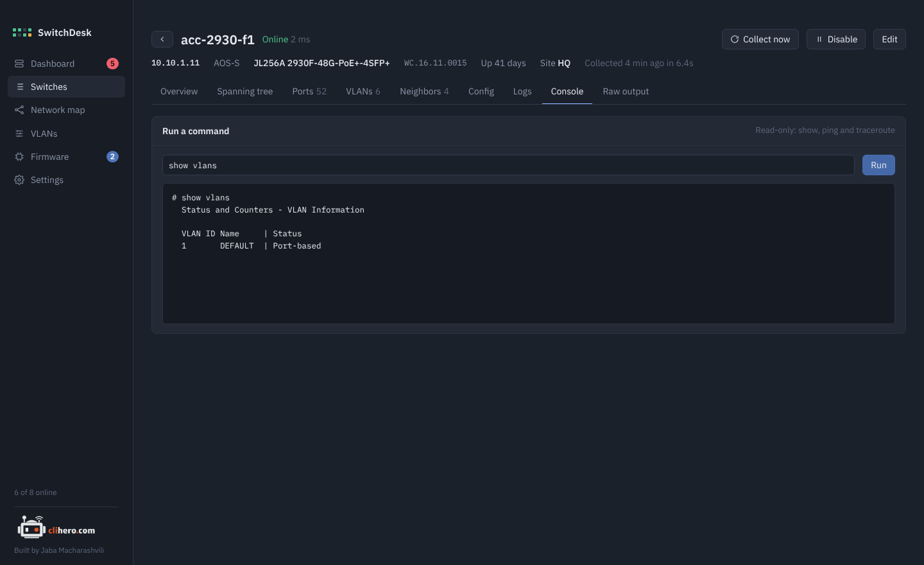
Task: Click the 6 of 8 online status
Action: pyautogui.click(x=35, y=492)
